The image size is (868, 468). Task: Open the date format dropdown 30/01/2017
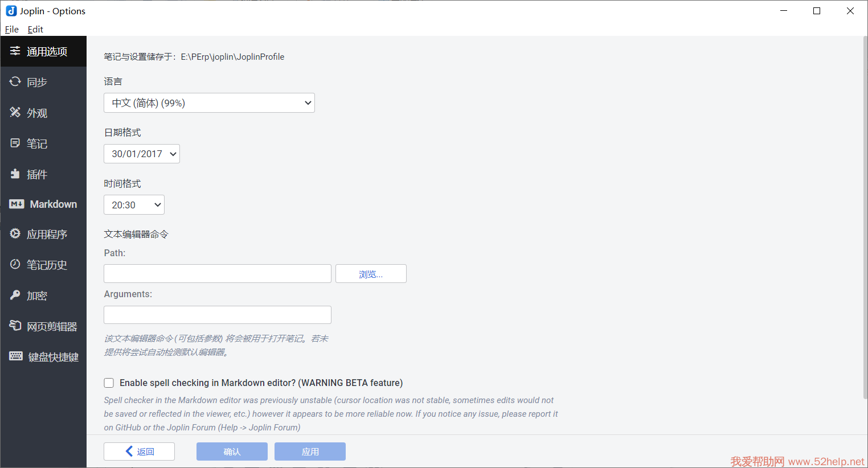coord(142,154)
